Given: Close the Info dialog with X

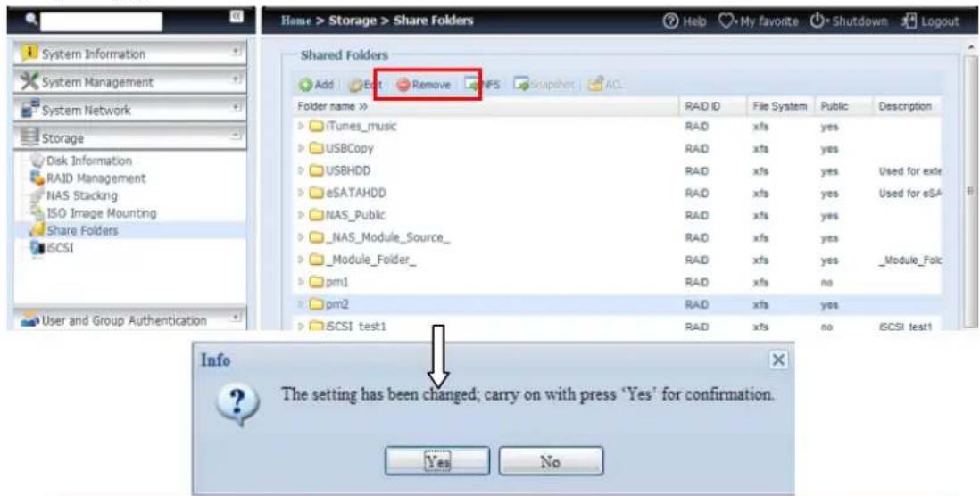Looking at the screenshot, I should coord(777,360).
